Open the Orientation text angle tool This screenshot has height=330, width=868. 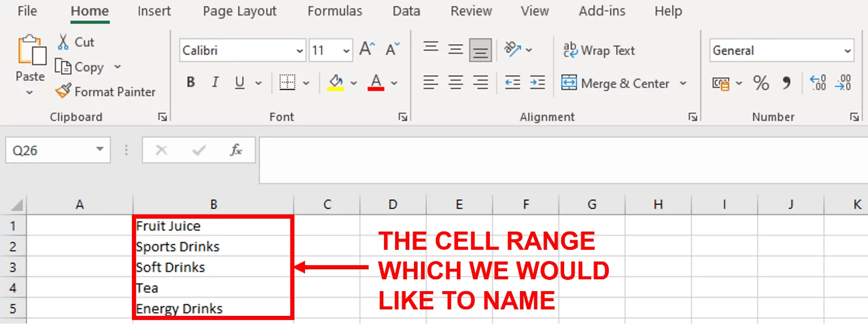512,49
